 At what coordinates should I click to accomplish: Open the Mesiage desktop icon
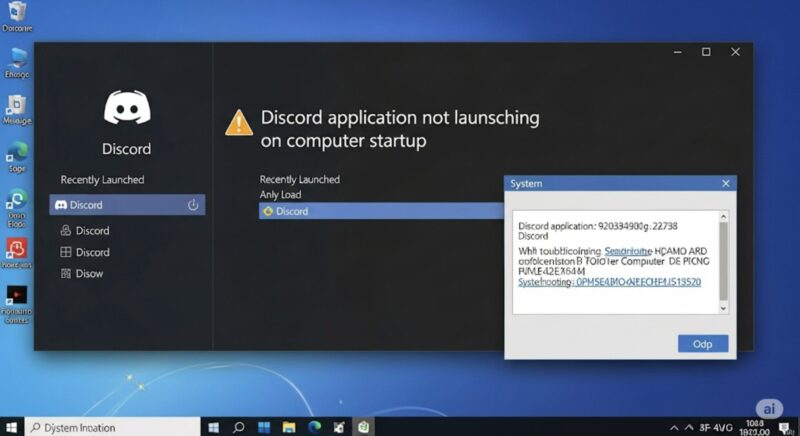point(17,110)
